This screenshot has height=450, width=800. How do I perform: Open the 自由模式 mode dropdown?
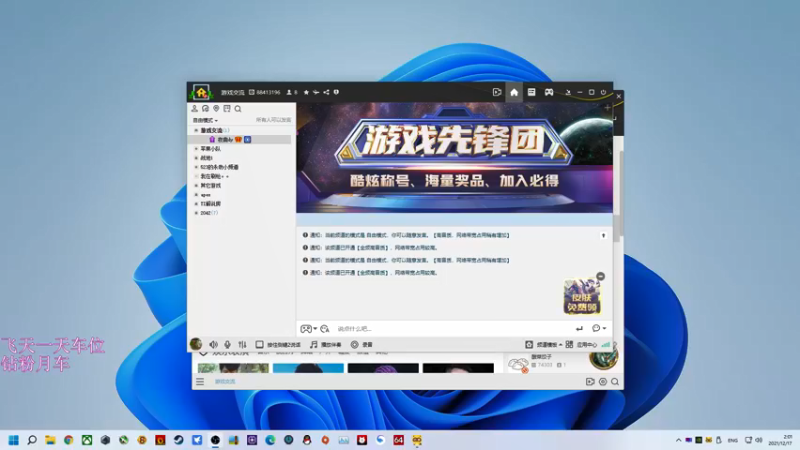(x=205, y=120)
